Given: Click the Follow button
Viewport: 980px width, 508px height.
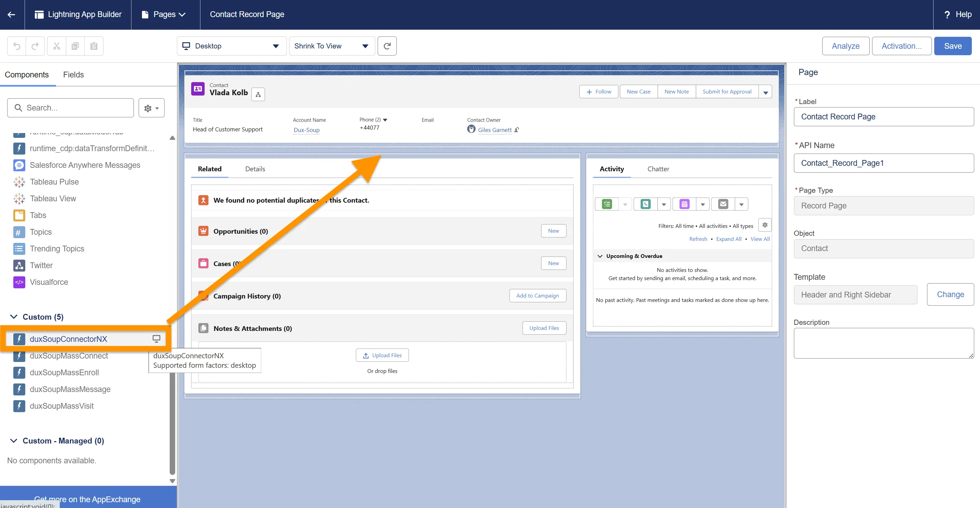Looking at the screenshot, I should 599,92.
